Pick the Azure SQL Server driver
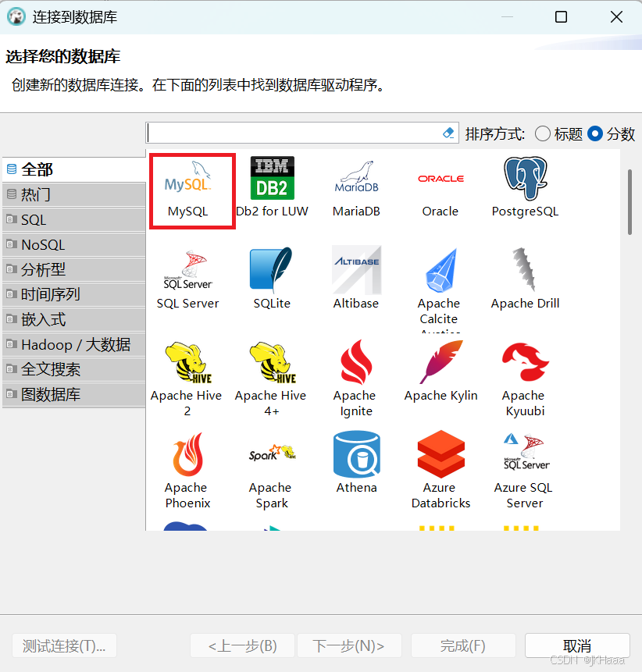 (x=524, y=471)
